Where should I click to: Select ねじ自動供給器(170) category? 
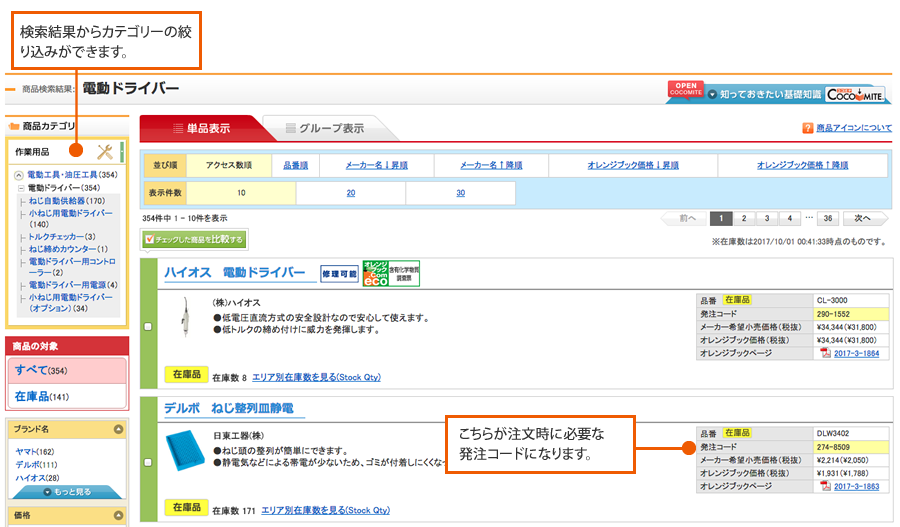pos(67,200)
